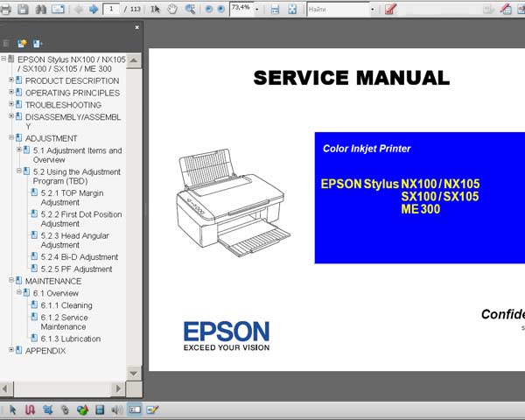
Task: Click the 3D shapes tool icon
Action: click(82, 409)
